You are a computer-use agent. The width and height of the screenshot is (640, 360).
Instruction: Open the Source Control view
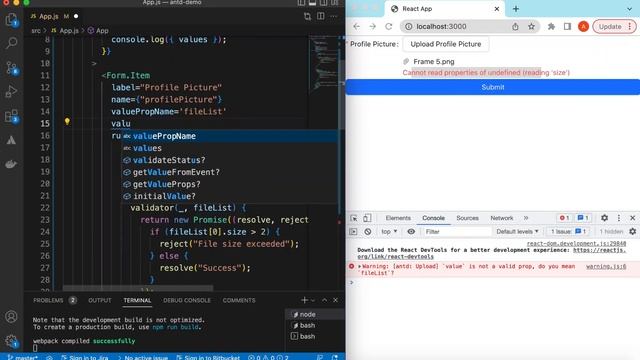tap(11, 68)
